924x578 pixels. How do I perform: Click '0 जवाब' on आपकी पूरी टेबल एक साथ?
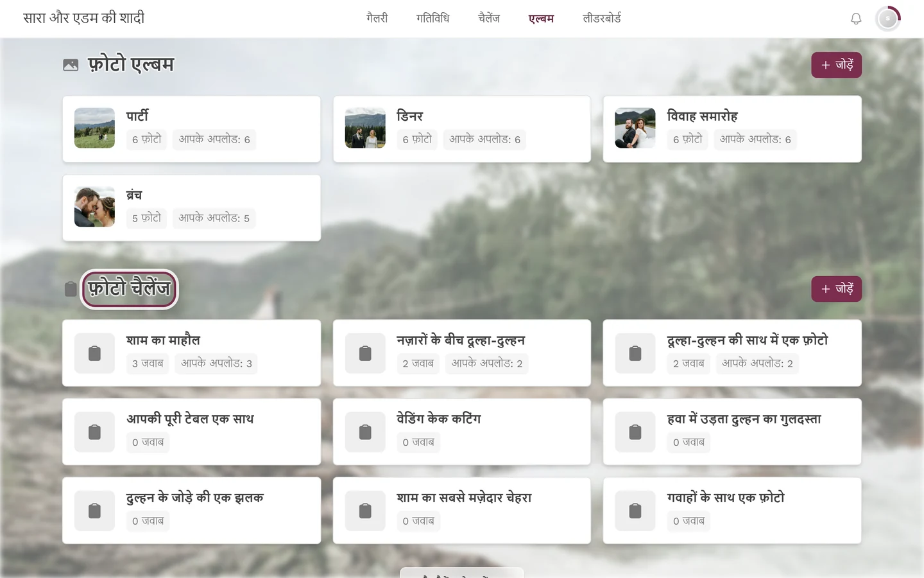click(x=148, y=442)
